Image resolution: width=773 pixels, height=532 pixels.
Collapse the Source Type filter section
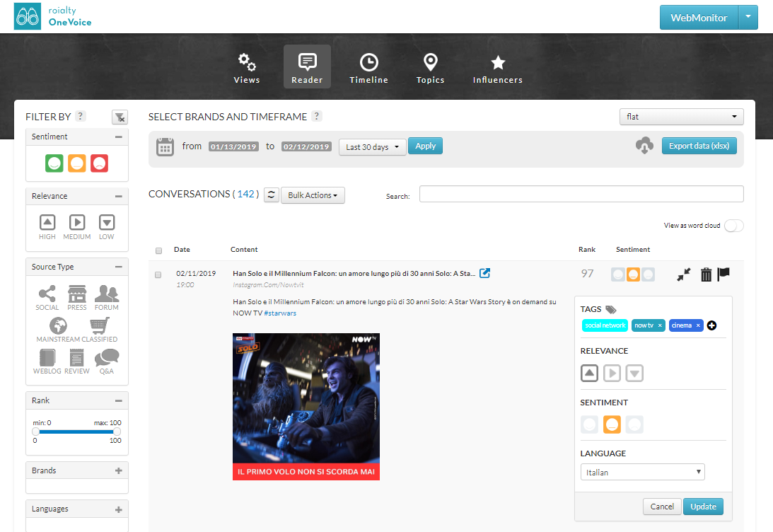point(118,267)
